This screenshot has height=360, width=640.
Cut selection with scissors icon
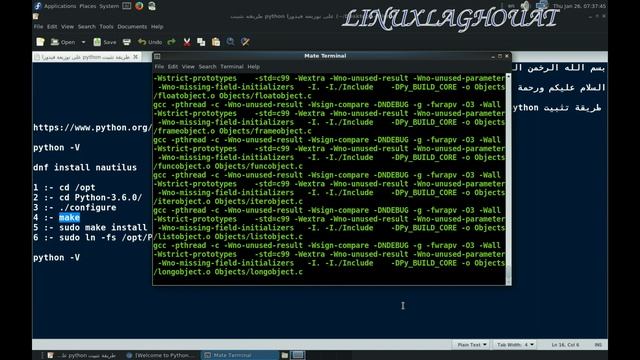187,42
